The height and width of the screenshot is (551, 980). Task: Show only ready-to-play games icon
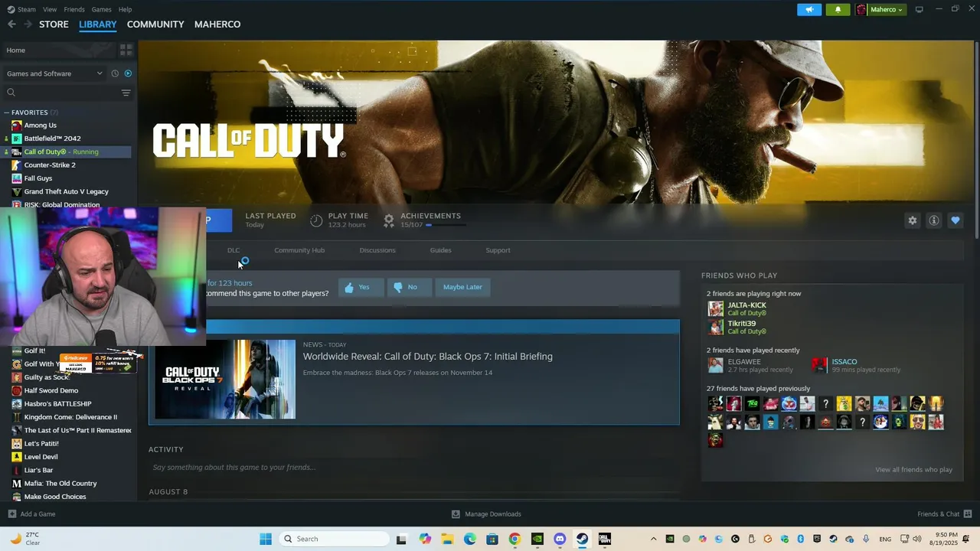[x=128, y=73]
